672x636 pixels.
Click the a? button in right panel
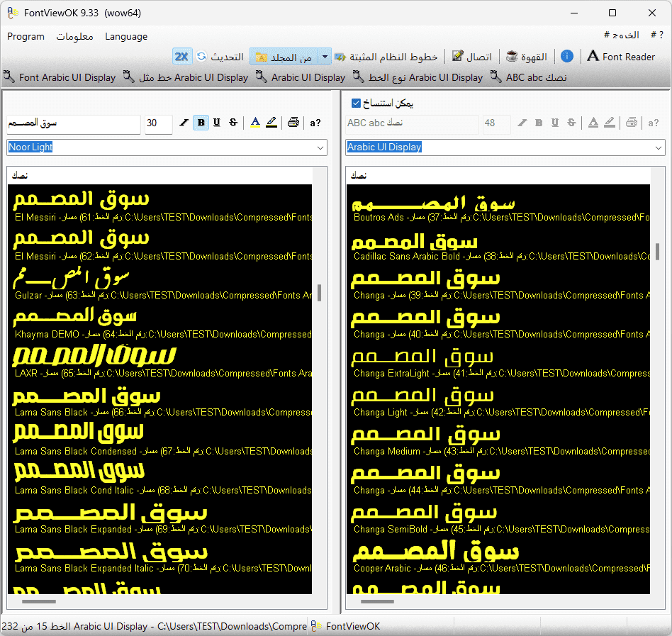coord(654,123)
